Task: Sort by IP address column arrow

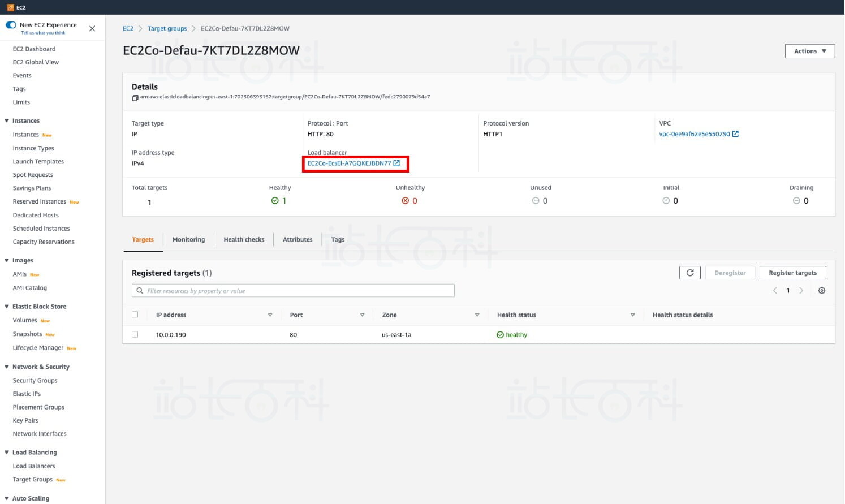Action: pyautogui.click(x=270, y=315)
